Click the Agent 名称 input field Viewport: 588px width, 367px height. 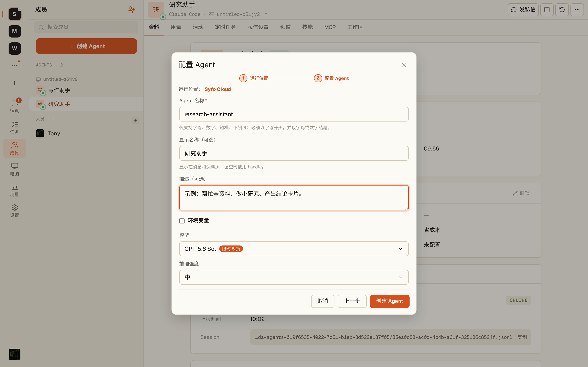pos(294,114)
